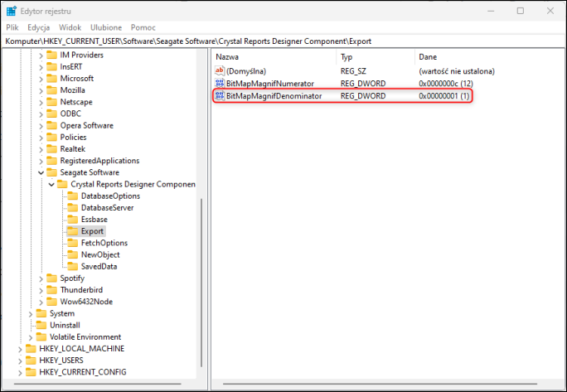Select the BitMapMagnifNumerator value name
The image size is (567, 392).
(270, 84)
